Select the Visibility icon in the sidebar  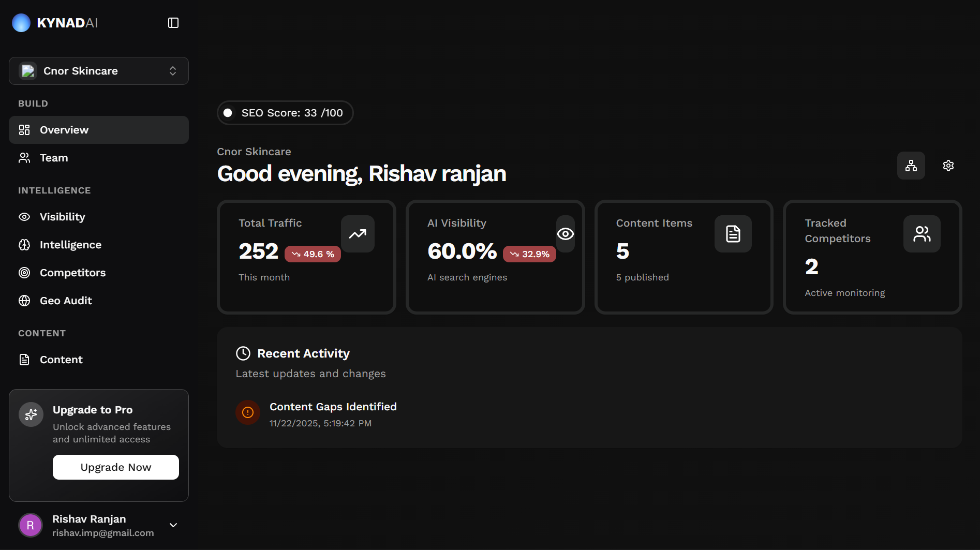tap(24, 217)
